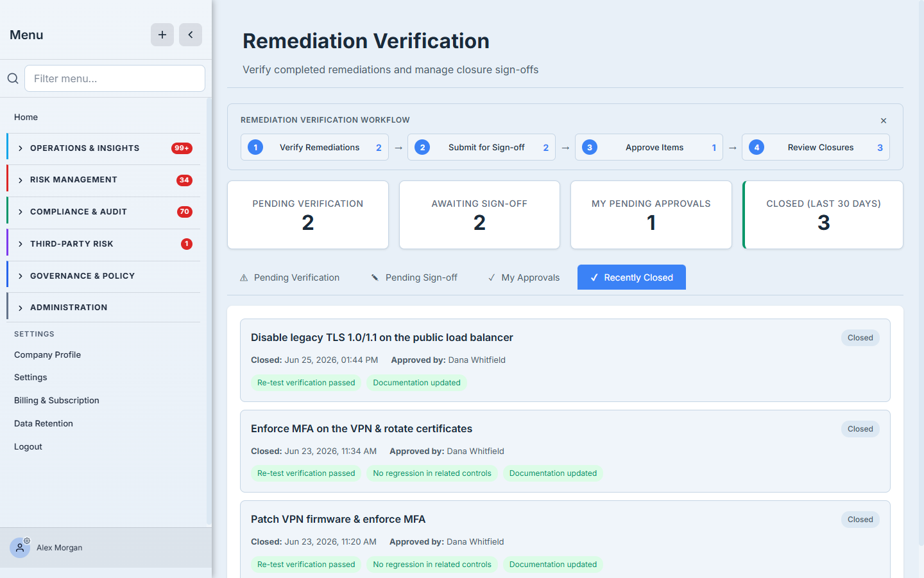This screenshot has height=578, width=924.
Task: Click the pen icon on Pending Sign-off tab
Action: (x=375, y=277)
